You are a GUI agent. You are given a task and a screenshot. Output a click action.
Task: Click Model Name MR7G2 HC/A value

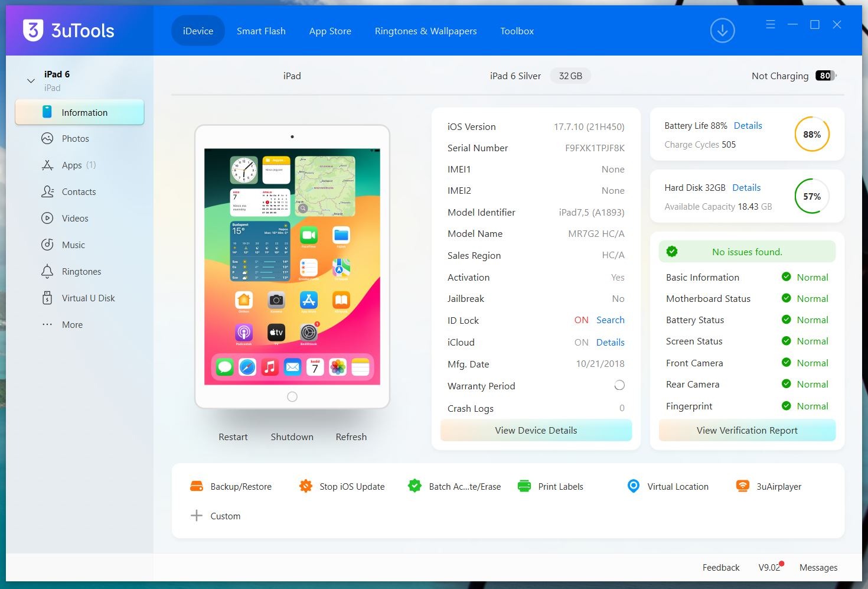pyautogui.click(x=596, y=234)
